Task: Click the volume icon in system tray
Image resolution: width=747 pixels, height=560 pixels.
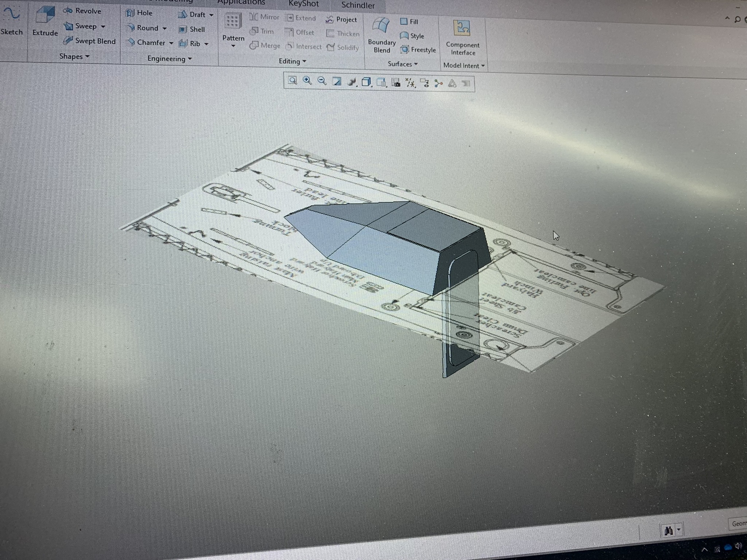Action: pyautogui.click(x=738, y=546)
